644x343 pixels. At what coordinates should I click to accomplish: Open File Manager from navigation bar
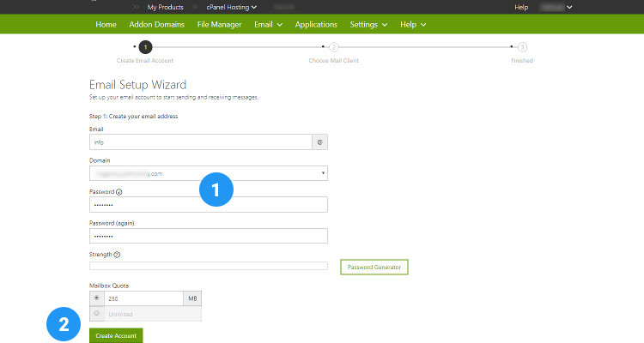click(220, 24)
